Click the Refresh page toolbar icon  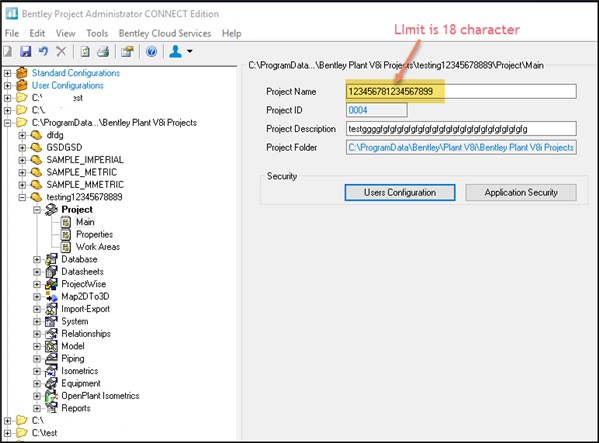85,51
